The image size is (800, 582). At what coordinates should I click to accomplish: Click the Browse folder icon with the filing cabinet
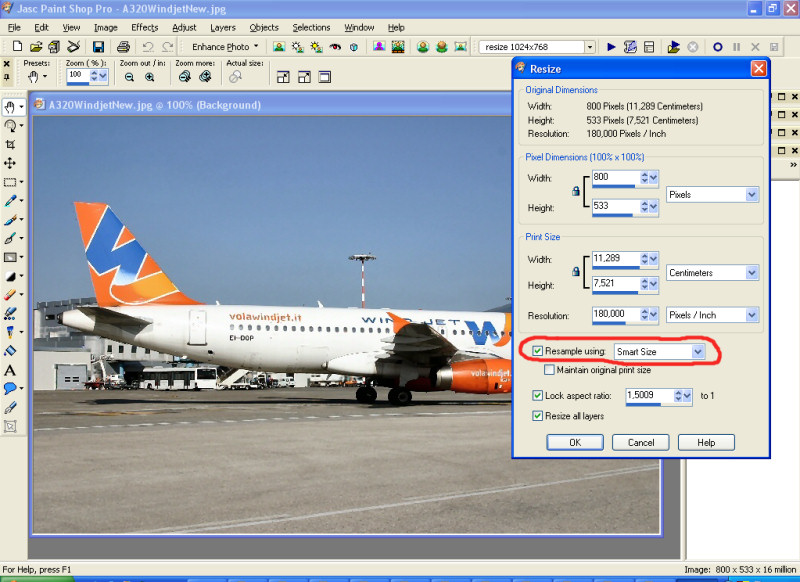[x=55, y=47]
